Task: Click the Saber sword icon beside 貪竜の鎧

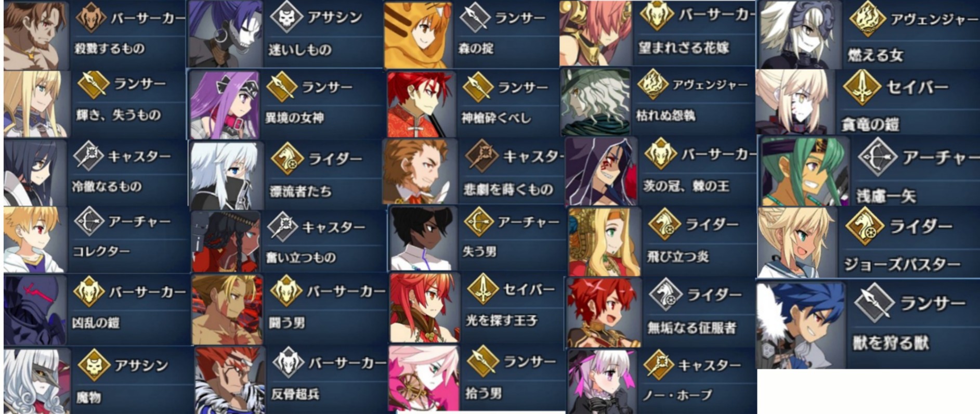Action: click(862, 87)
